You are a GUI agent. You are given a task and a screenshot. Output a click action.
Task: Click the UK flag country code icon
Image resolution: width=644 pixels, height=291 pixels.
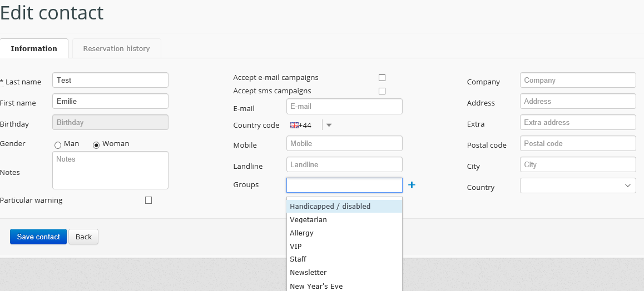[294, 126]
